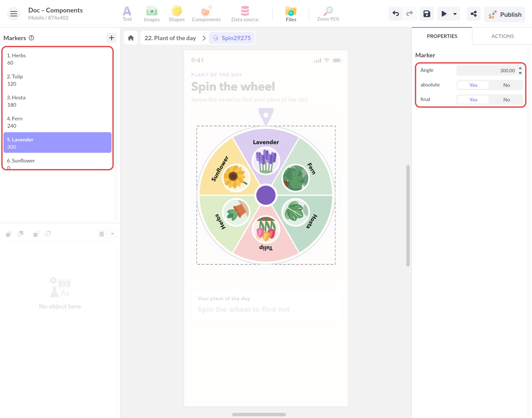
Task: Open the Shapes tool
Action: (x=177, y=14)
